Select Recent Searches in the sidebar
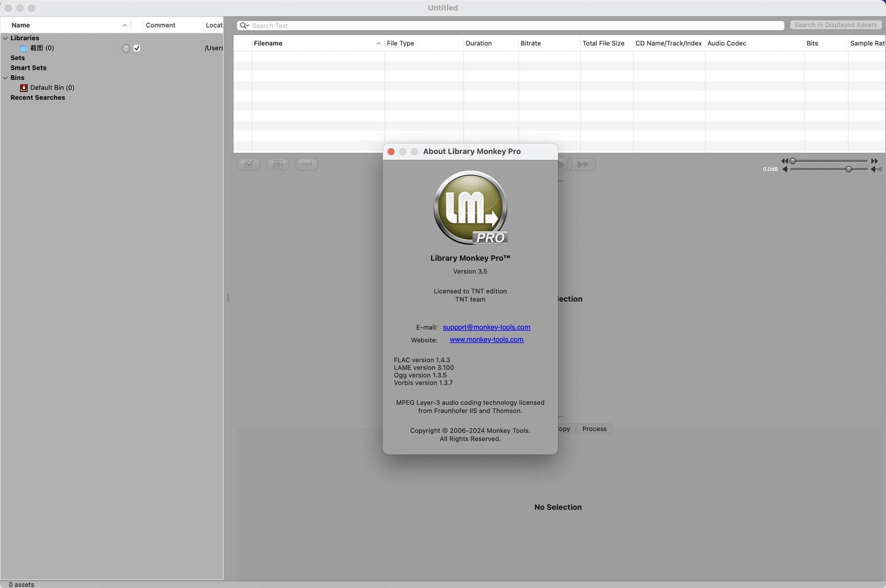The height and width of the screenshot is (588, 886). coord(38,97)
